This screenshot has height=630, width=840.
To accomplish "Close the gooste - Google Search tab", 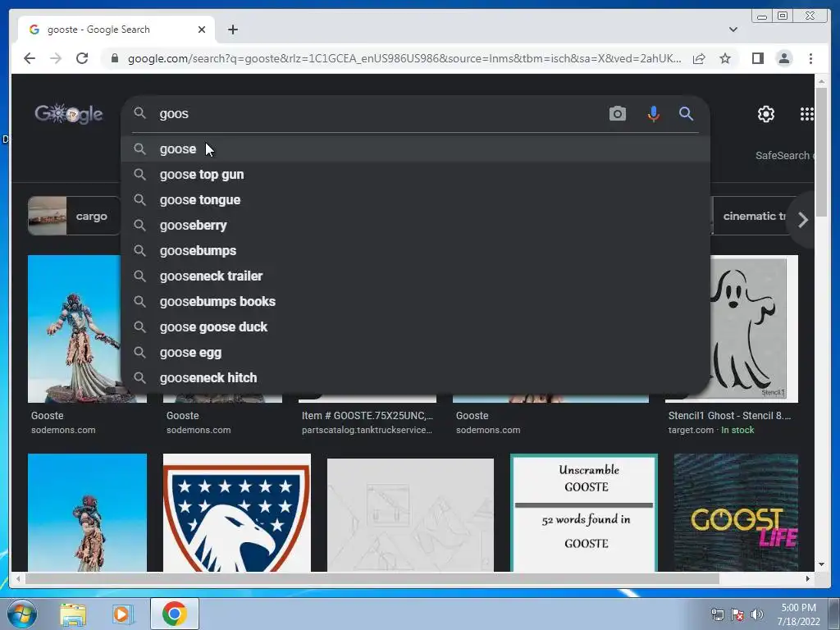I will pos(202,30).
